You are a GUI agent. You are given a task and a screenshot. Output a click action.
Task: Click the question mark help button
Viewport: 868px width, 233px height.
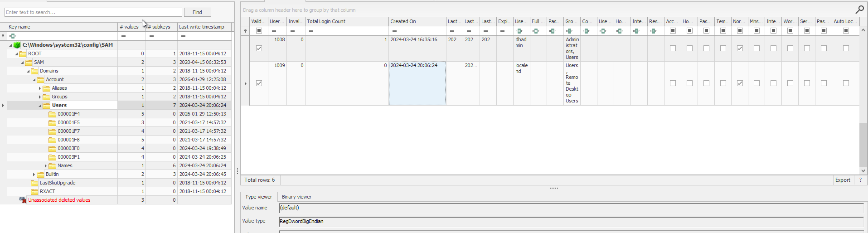coord(860,180)
